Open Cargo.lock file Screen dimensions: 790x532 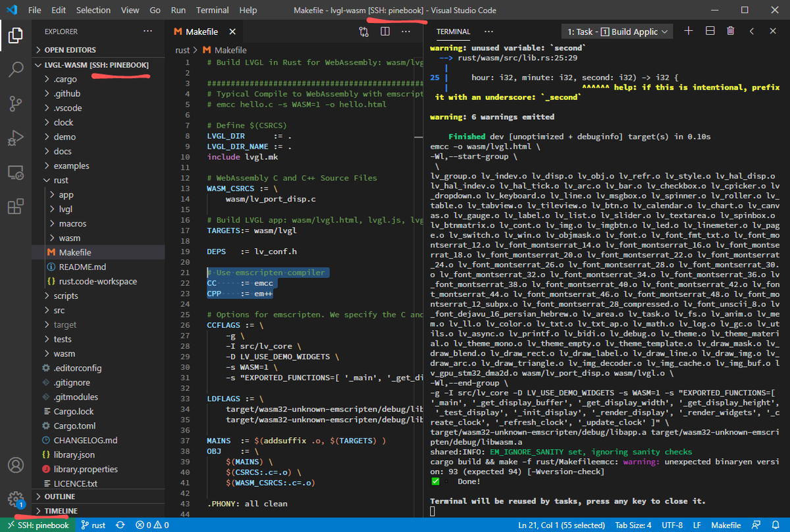[97, 412]
